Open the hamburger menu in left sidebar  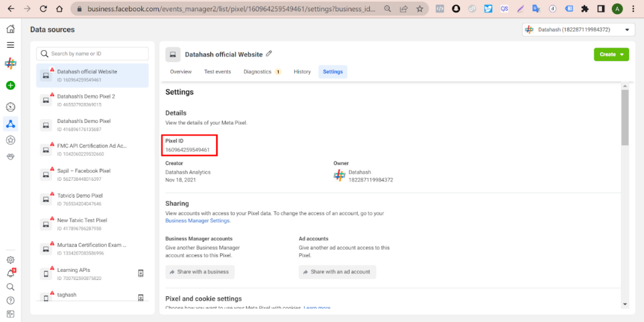tap(11, 45)
